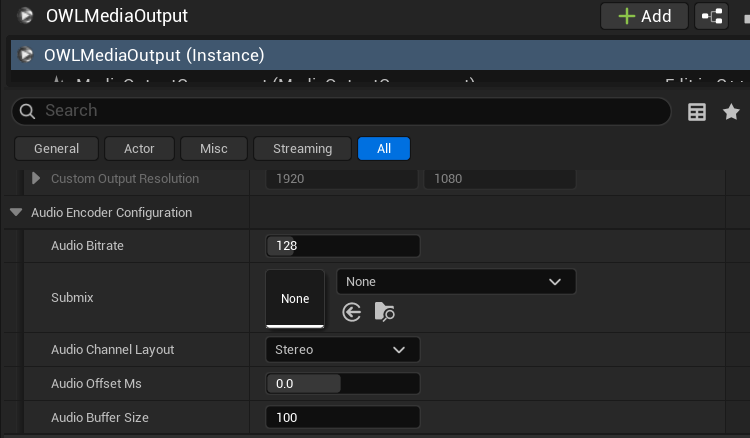Click the 1920 width value field

point(342,179)
